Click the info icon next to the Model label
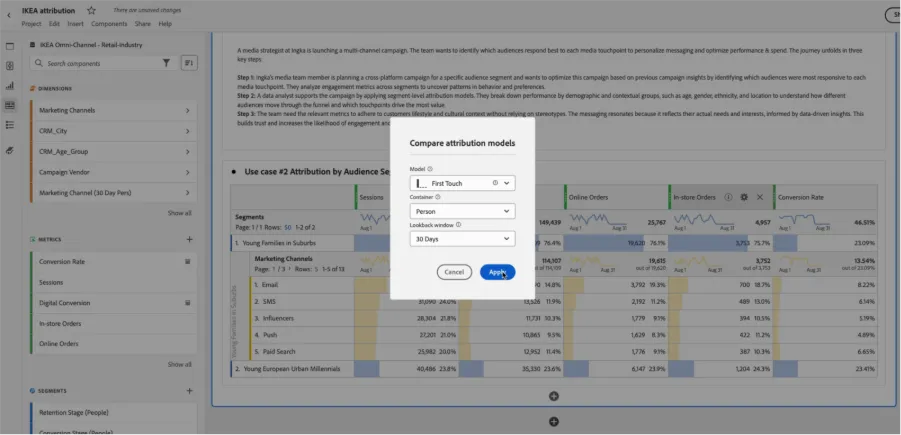Image resolution: width=901 pixels, height=435 pixels. tap(430, 169)
